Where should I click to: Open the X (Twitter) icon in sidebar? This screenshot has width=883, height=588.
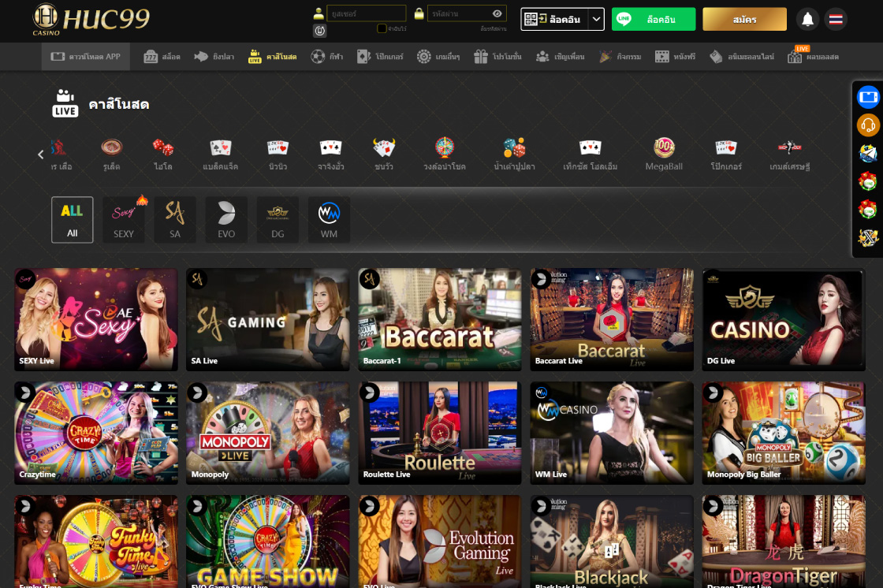tap(868, 237)
